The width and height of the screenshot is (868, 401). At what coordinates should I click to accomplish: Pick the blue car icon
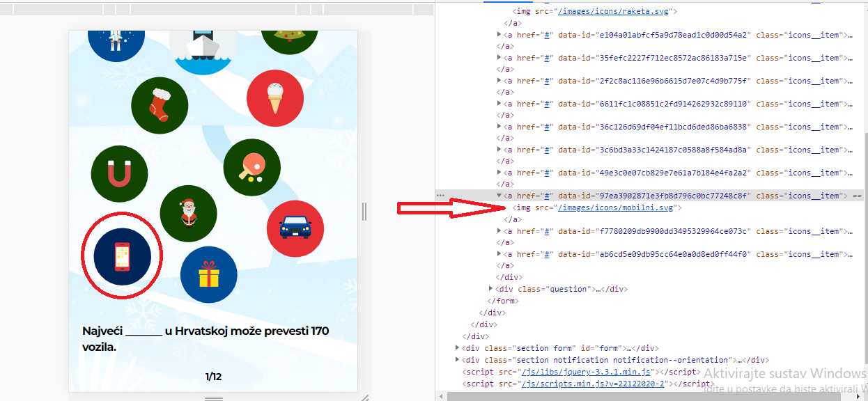(x=295, y=228)
